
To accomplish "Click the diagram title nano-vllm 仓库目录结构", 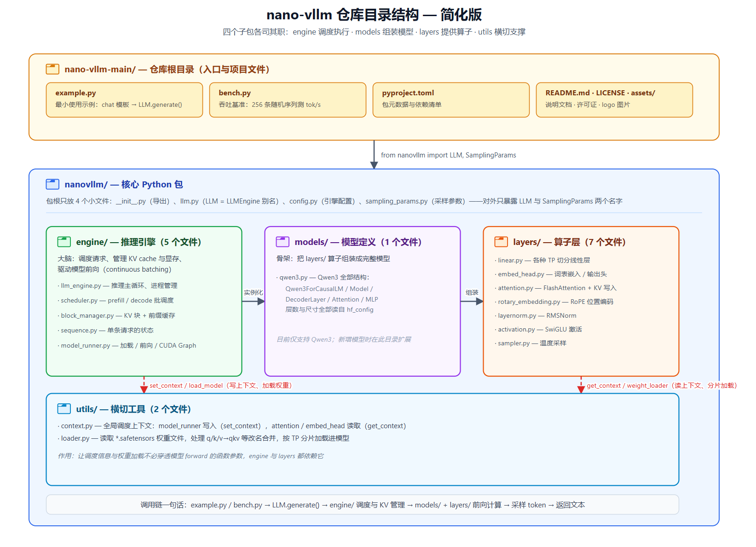I will pos(374,15).
